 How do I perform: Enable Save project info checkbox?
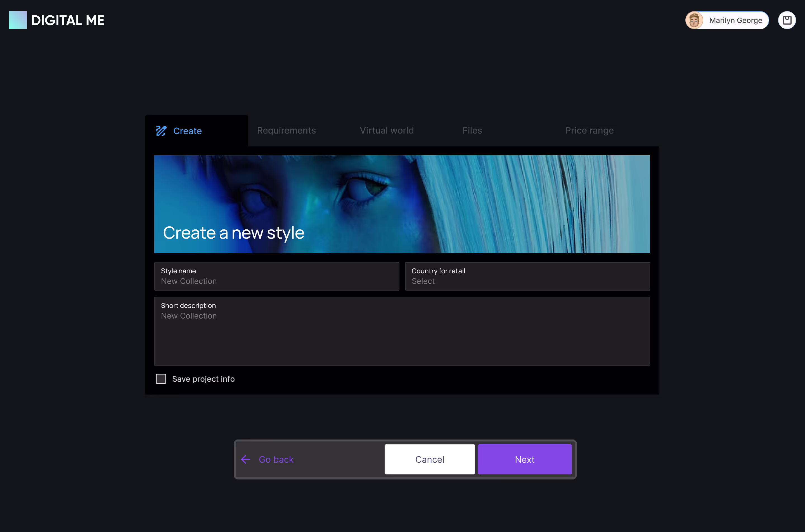tap(161, 379)
